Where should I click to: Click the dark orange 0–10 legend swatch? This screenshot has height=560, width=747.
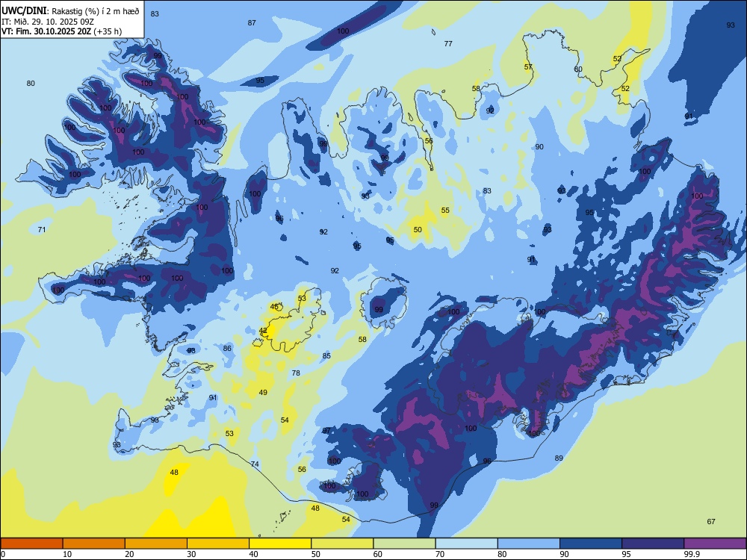coord(31,544)
